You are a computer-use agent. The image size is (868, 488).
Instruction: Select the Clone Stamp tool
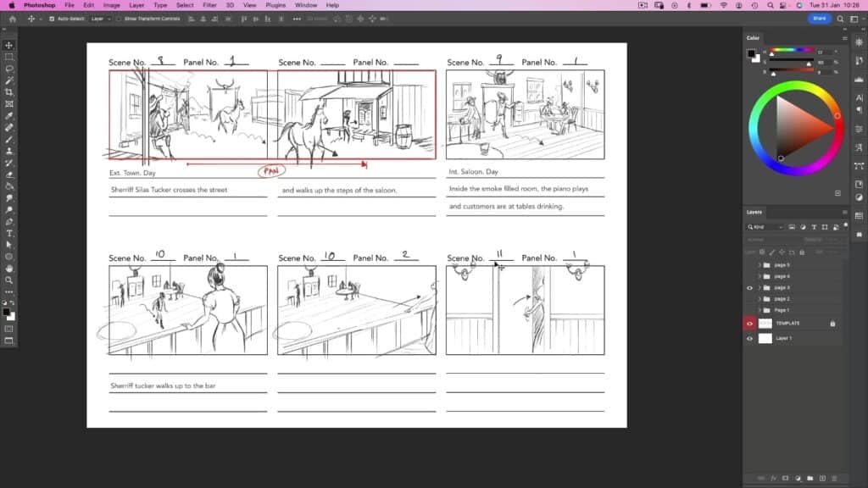pyautogui.click(x=8, y=151)
